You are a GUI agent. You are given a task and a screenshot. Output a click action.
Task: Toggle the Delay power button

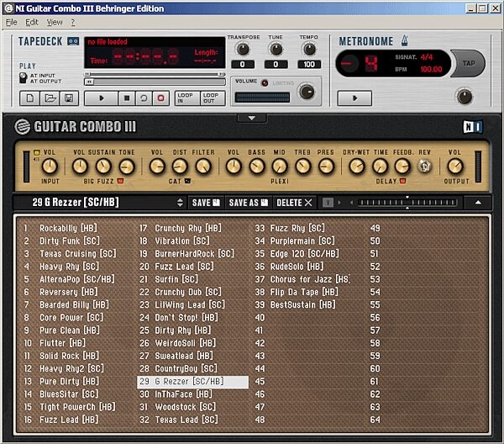point(402,181)
